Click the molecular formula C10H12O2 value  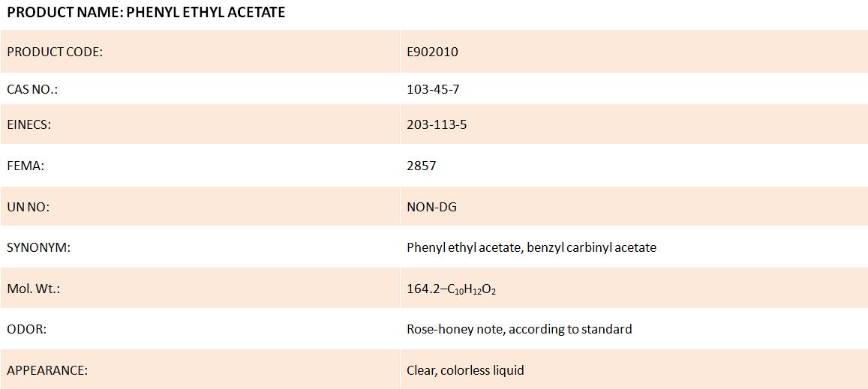coord(470,289)
